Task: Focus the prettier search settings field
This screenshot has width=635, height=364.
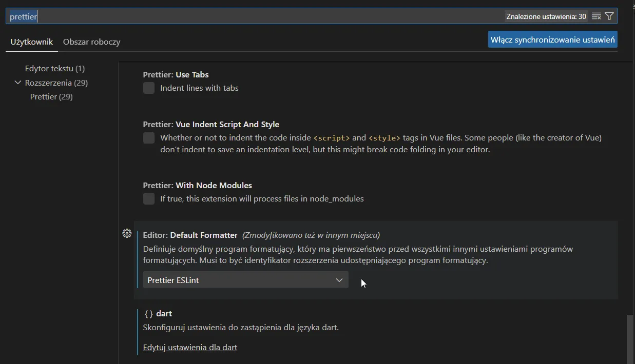Action: pos(257,16)
